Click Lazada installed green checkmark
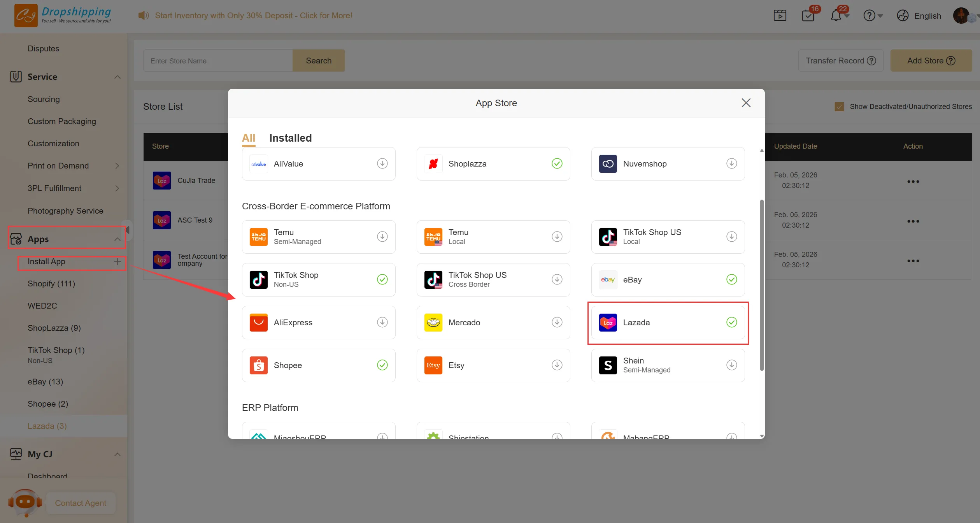980x523 pixels. point(731,322)
